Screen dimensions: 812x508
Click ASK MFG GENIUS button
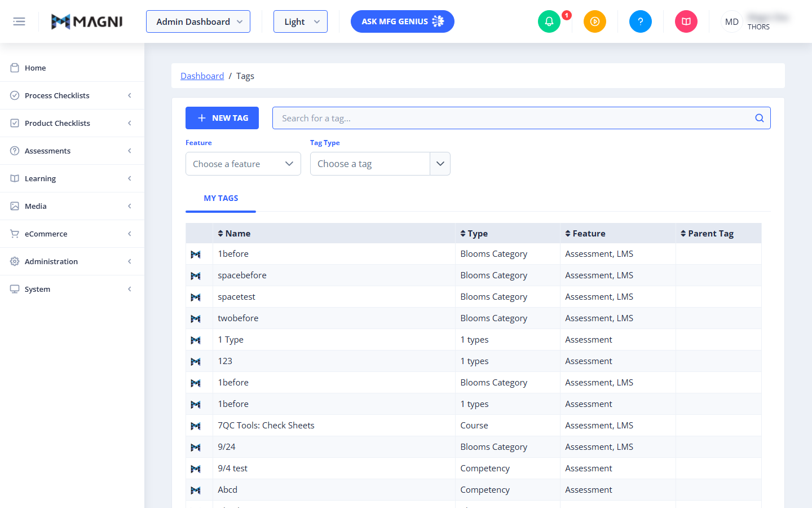click(x=403, y=21)
